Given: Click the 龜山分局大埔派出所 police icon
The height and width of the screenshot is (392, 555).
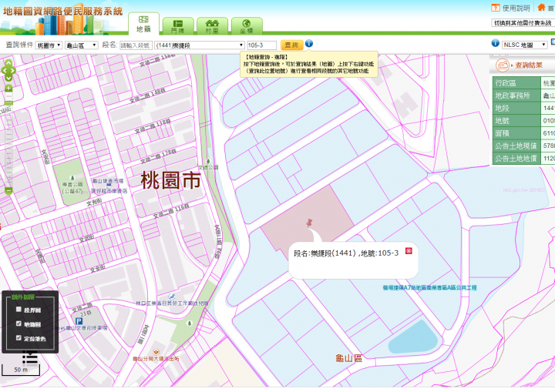Looking at the screenshot, I should pyautogui.click(x=156, y=353).
